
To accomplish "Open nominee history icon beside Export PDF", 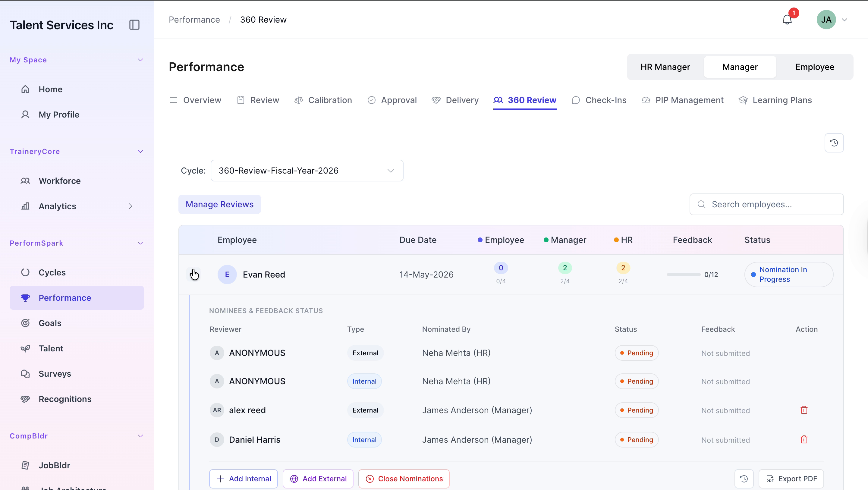I will coord(744,479).
